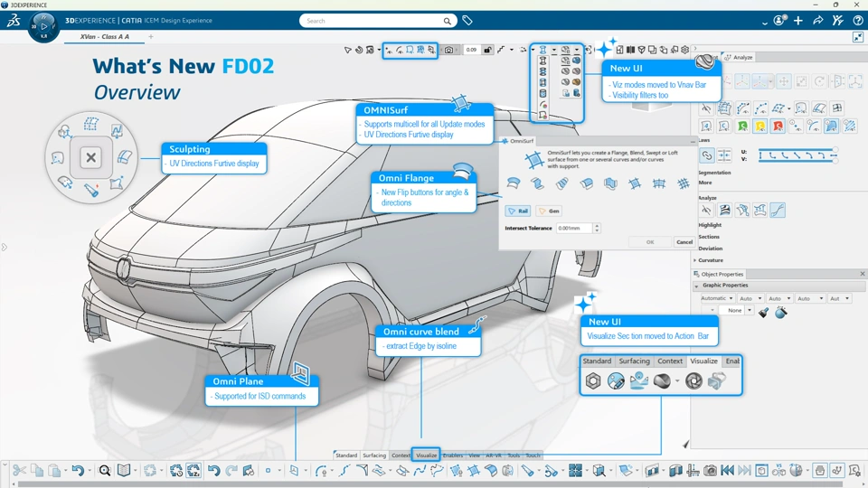This screenshot has height=488, width=868.
Task: Click the paint bucket color icon
Action: [x=781, y=313]
